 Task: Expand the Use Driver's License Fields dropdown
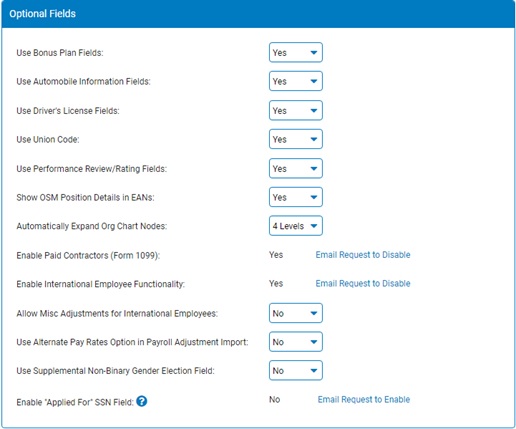[296, 110]
